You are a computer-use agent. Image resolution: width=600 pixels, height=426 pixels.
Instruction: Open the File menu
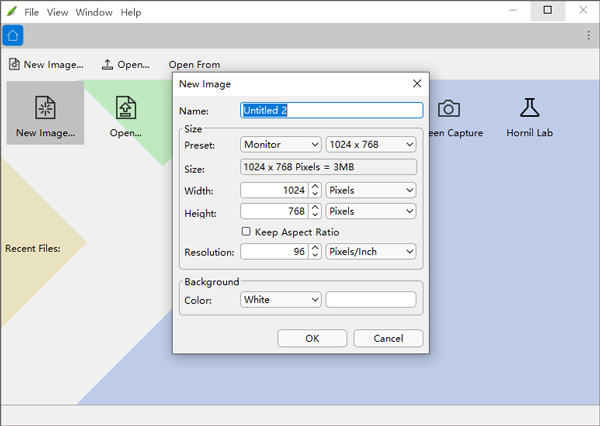pos(32,13)
